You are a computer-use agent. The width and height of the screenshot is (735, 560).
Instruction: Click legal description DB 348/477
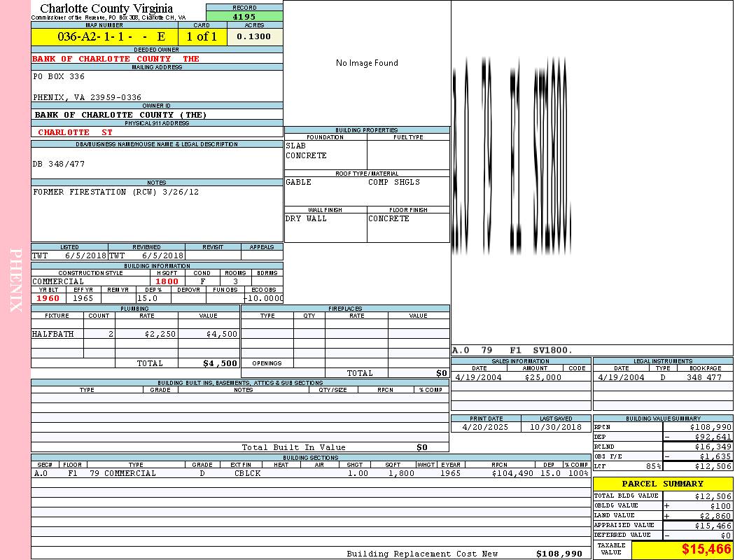(x=59, y=164)
